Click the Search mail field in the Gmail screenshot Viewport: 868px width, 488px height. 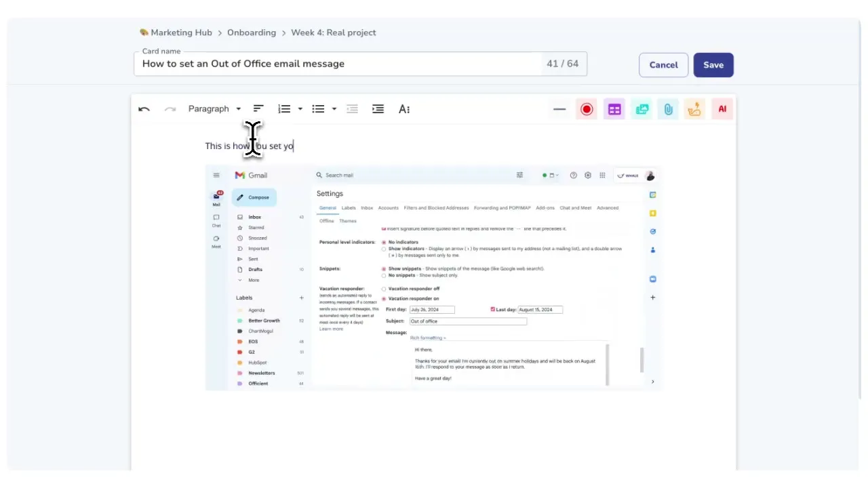pos(420,175)
